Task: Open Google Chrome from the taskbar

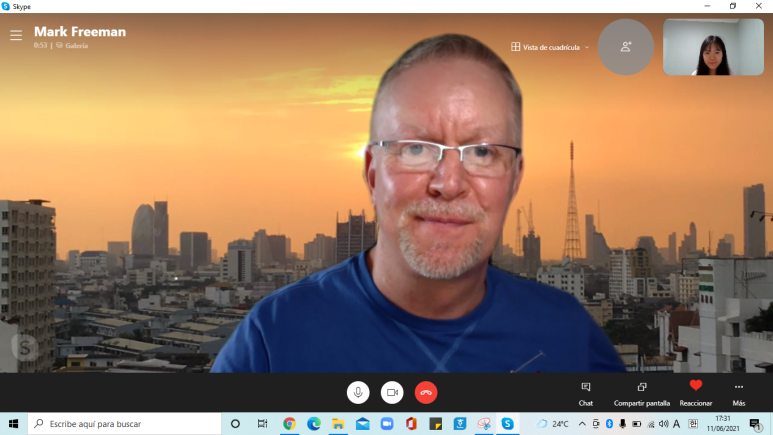Action: (x=289, y=424)
